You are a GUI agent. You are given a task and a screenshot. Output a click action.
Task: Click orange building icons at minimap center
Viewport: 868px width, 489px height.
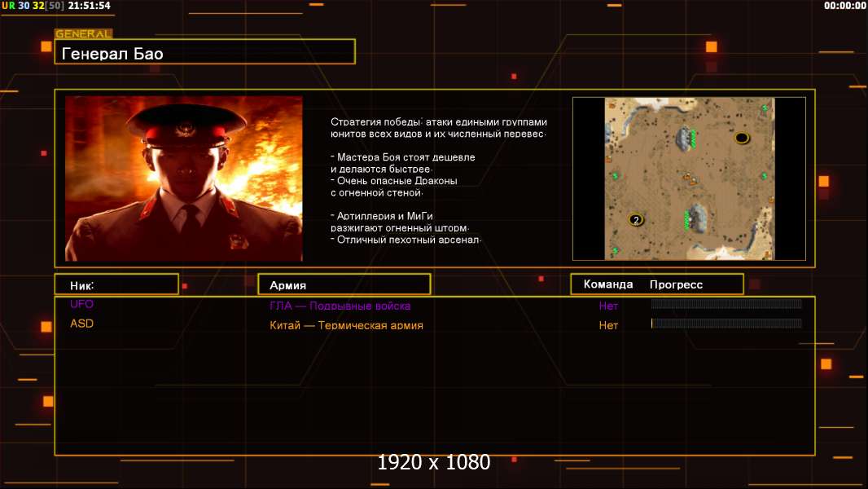click(x=689, y=178)
